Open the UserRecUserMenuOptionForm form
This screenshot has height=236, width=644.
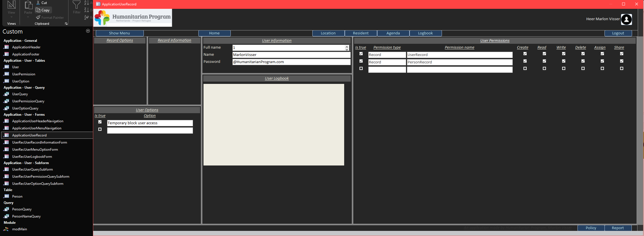click(35, 150)
